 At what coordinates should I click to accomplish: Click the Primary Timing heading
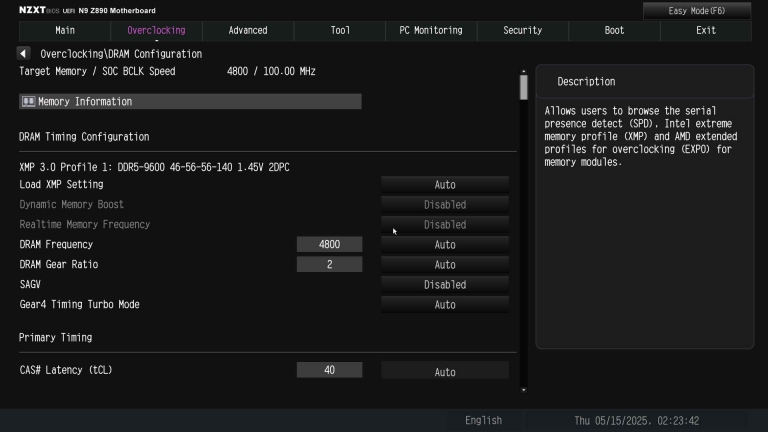(x=55, y=337)
